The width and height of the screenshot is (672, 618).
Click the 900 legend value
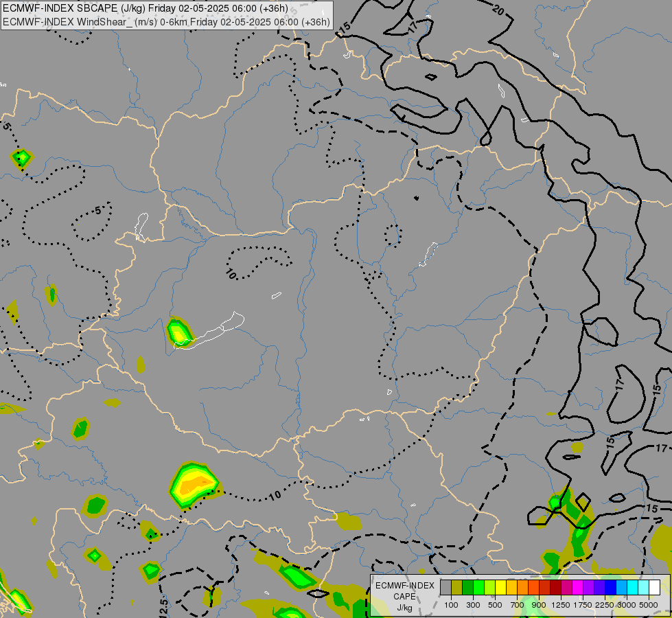coord(539,605)
